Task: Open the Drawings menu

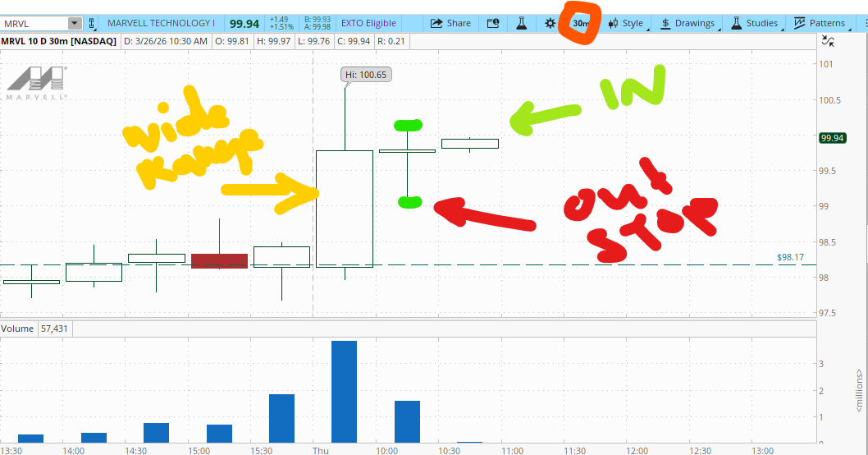Action: coord(688,23)
